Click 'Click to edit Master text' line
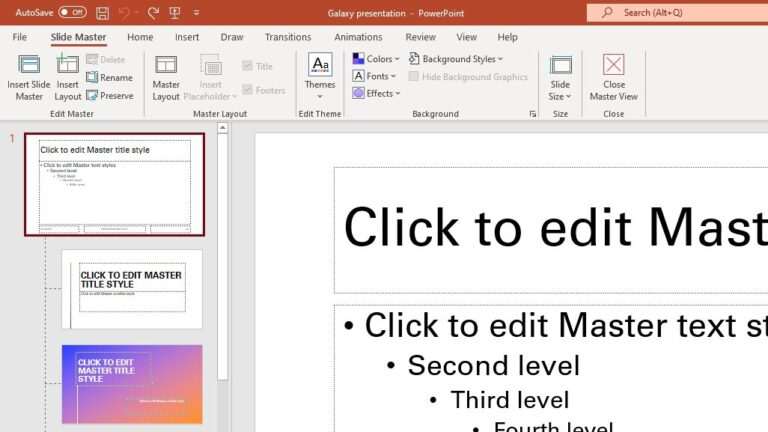Viewport: 768px width, 432px height. tap(566, 325)
